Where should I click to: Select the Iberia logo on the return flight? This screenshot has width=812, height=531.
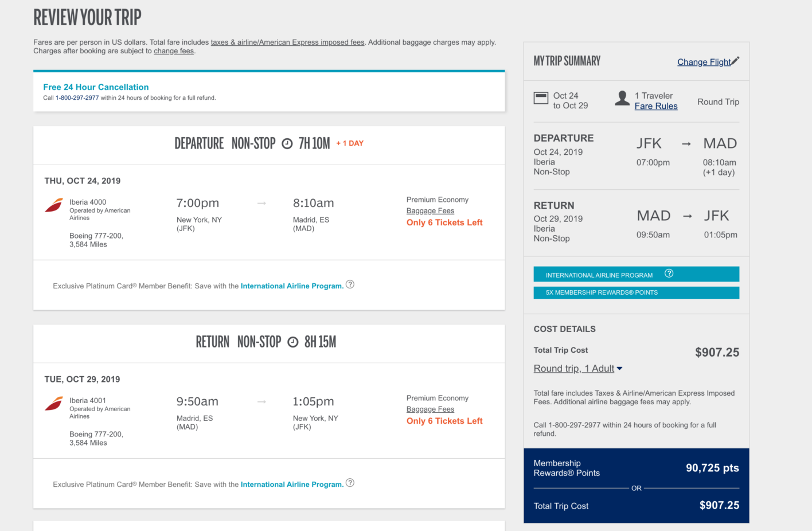coord(53,404)
